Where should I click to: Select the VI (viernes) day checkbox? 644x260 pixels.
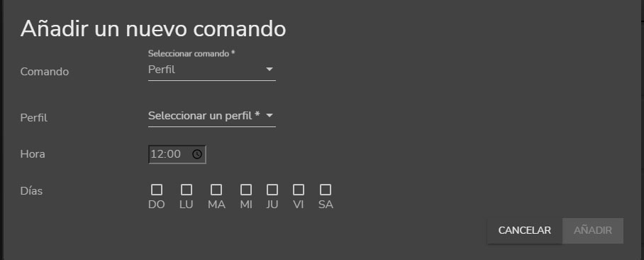pyautogui.click(x=299, y=190)
